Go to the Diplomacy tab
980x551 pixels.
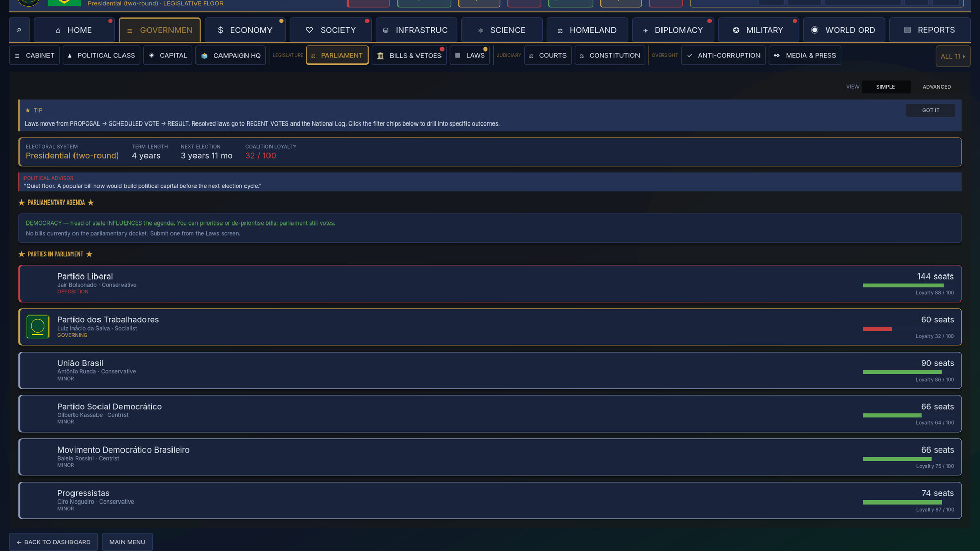673,30
